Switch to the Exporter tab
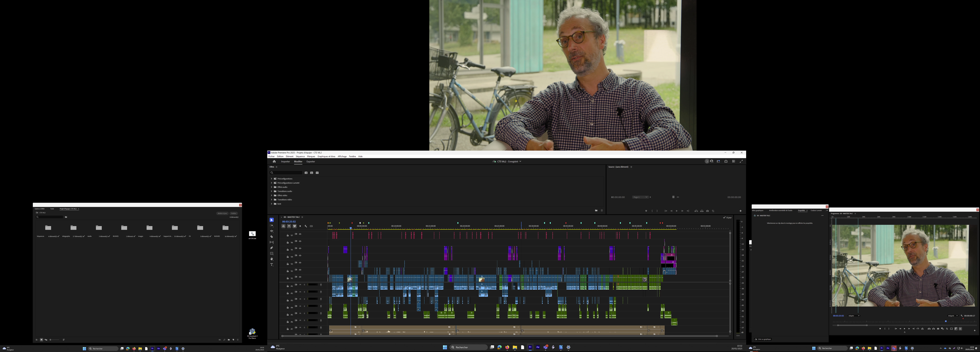The image size is (980, 352). click(x=311, y=161)
